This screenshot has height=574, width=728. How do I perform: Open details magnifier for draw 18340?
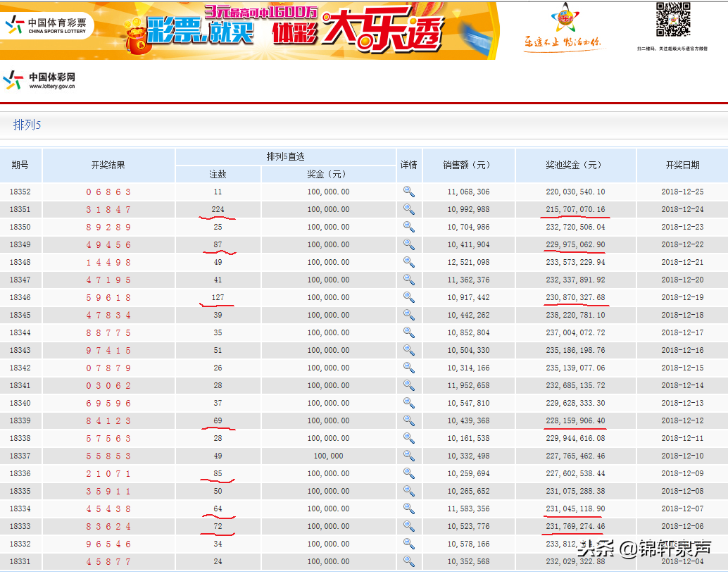(408, 403)
